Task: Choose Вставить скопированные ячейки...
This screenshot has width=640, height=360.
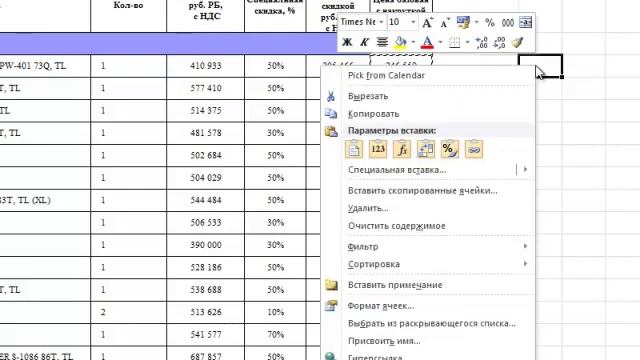Action: coord(422,191)
